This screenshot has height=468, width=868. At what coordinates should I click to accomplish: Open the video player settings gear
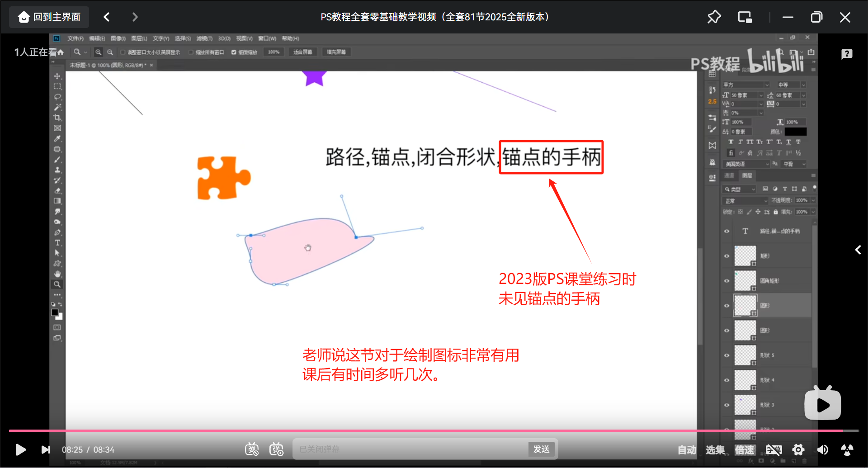click(x=798, y=449)
